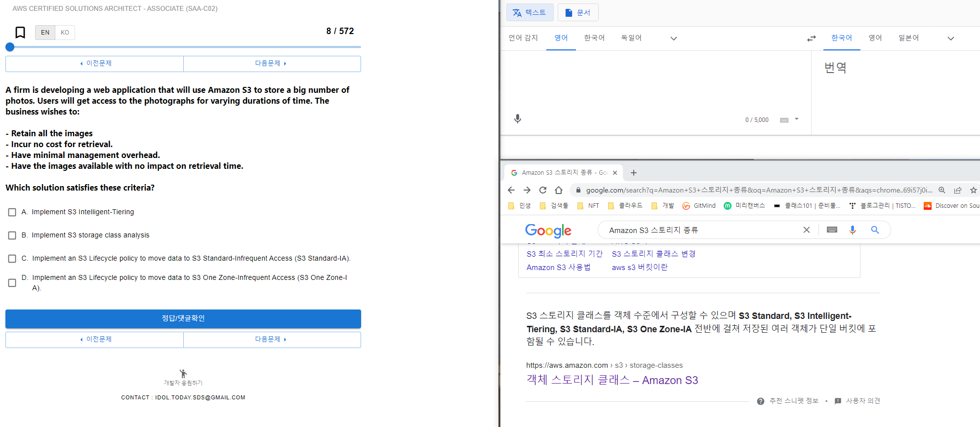Viewport: 980px width, 427px height.
Task: Open the NFT bookmark folder
Action: click(588, 206)
